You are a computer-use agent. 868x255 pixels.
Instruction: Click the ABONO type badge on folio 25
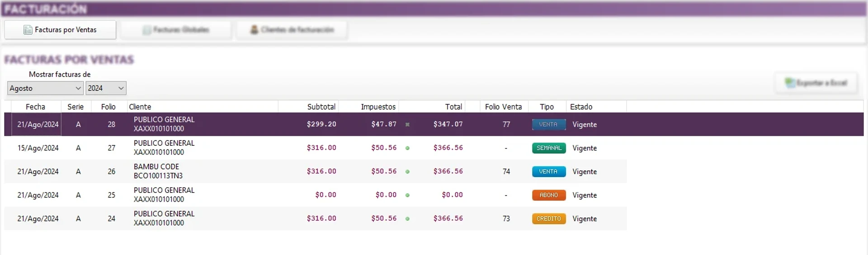(x=548, y=195)
